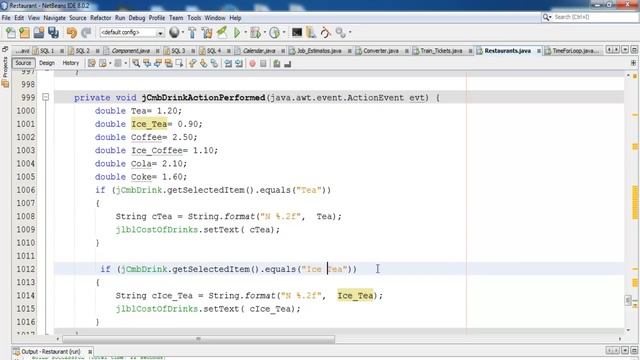Click the Open Project icon
Screen dimensions: 640x360
[39, 33]
